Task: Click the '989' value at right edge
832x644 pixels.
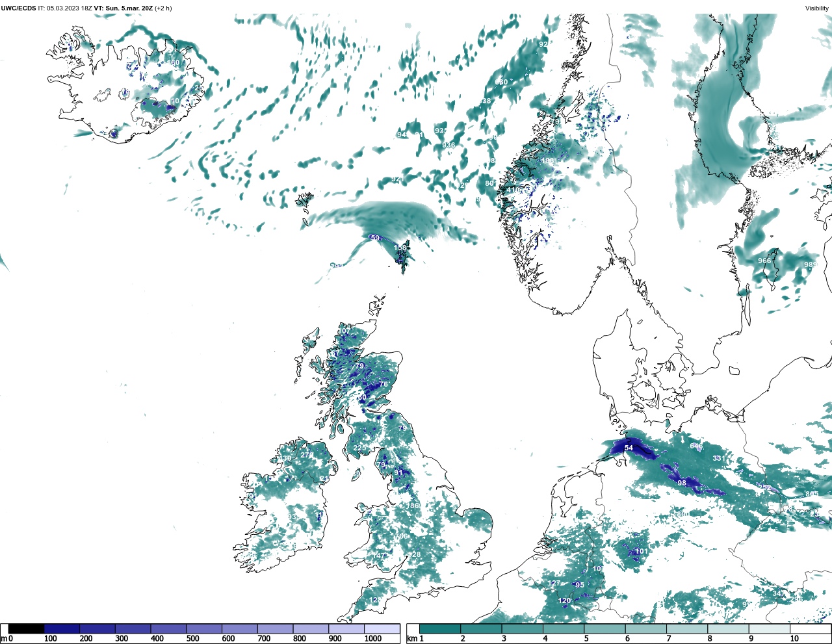Action: (x=811, y=264)
